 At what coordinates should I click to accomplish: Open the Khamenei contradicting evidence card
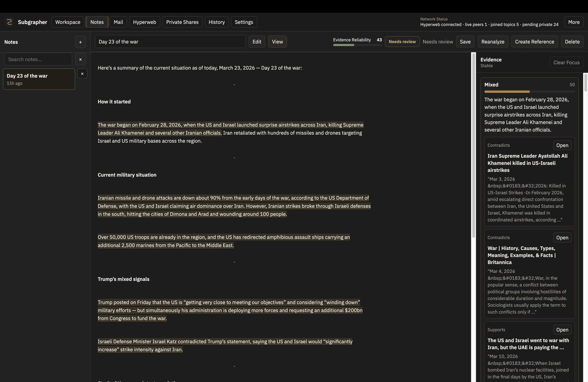coord(562,145)
